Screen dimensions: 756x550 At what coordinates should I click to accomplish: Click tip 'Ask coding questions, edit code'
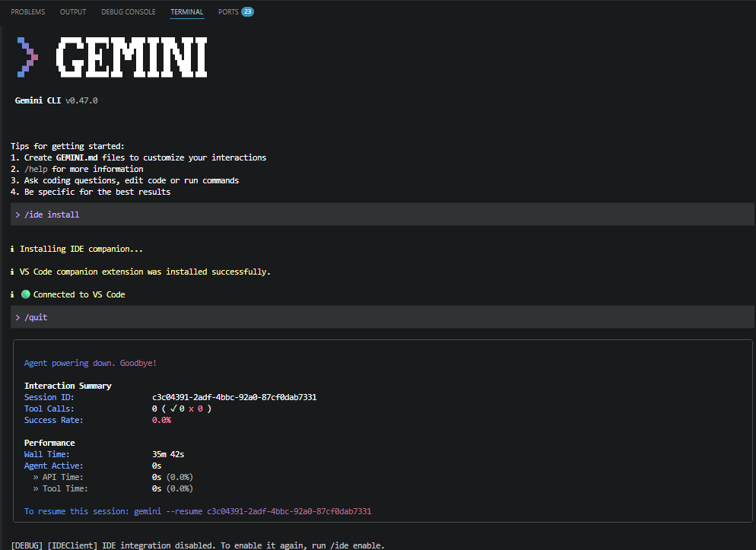click(x=125, y=180)
